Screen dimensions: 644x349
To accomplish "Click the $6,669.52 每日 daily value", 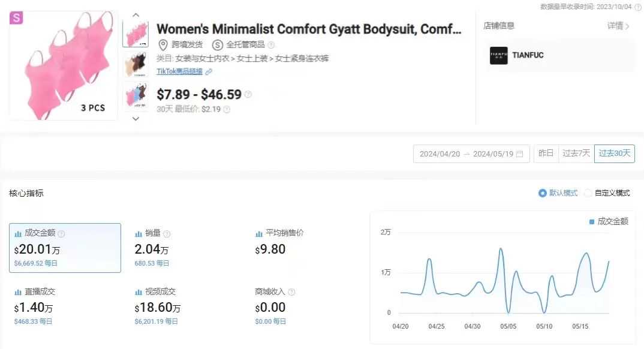I will click(36, 263).
